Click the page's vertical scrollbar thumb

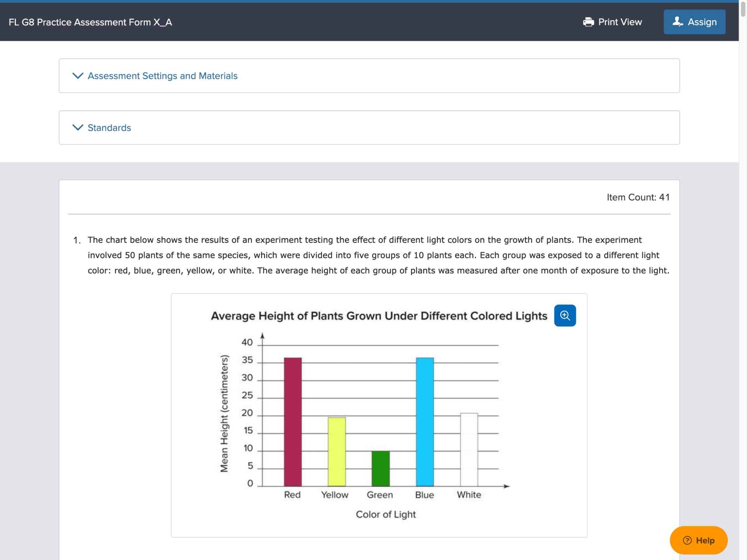743,9
